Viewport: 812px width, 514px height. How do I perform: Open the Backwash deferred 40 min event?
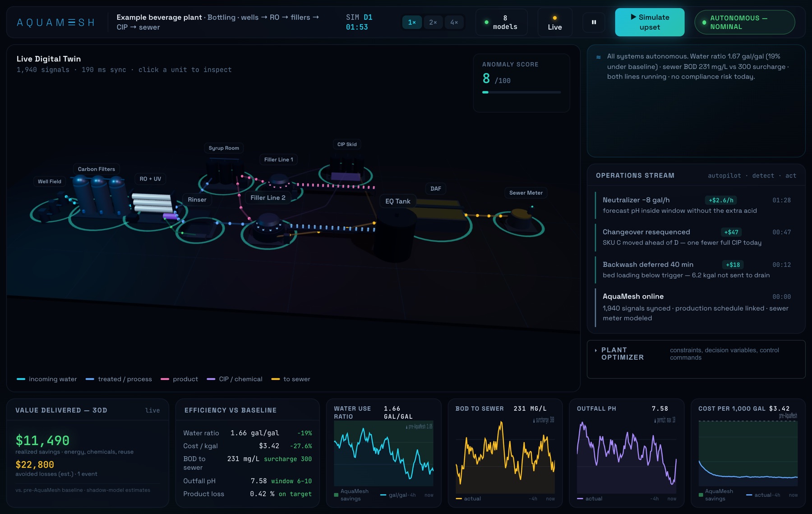pyautogui.click(x=697, y=270)
